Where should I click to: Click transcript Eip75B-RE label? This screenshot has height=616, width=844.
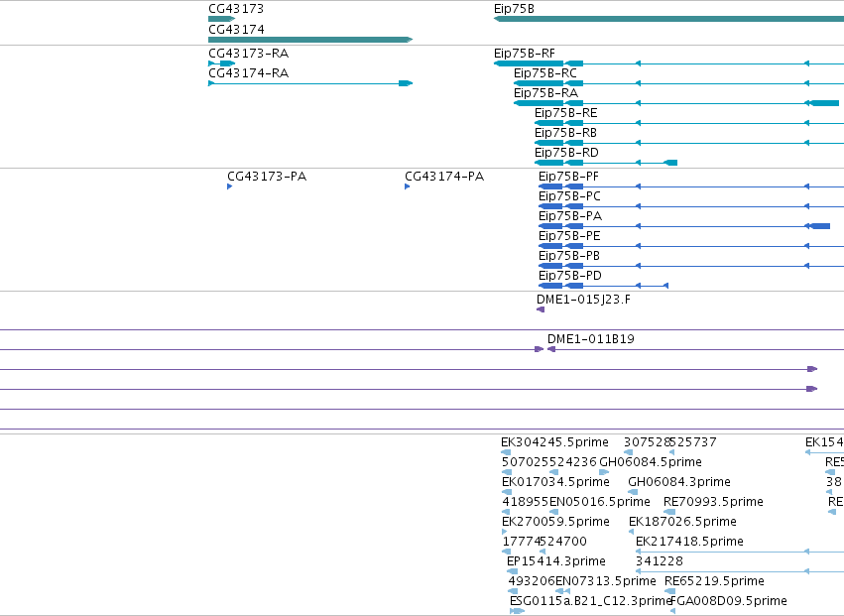point(565,113)
